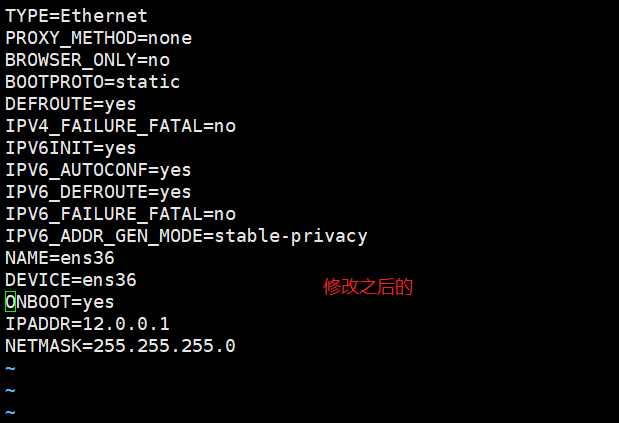
Task: Click the red 修改之后的 annotation text
Action: click(368, 287)
